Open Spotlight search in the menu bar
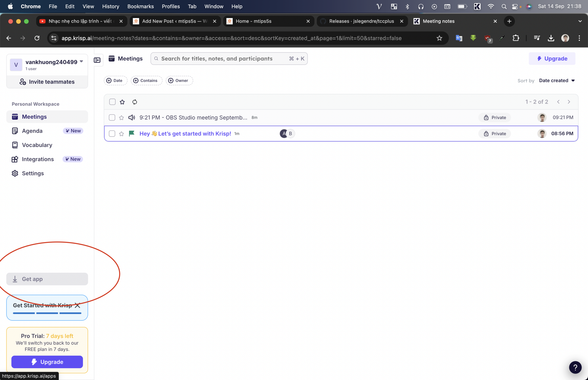The image size is (588, 380). click(x=504, y=6)
